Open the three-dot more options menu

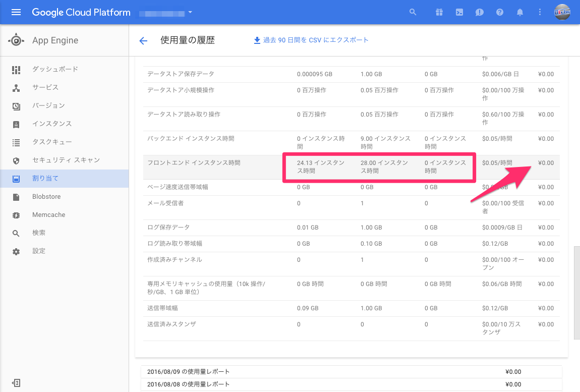point(540,12)
